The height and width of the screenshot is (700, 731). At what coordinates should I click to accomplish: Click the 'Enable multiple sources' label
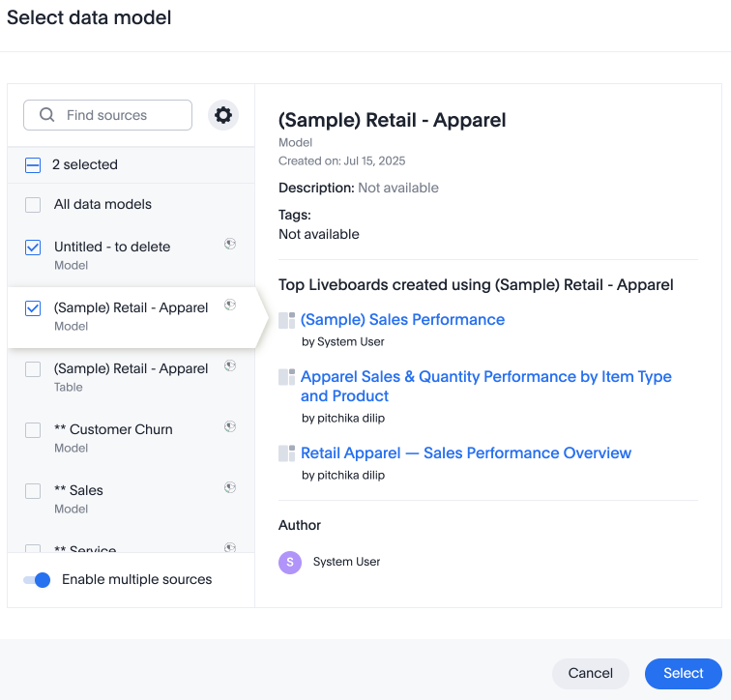[x=136, y=579]
